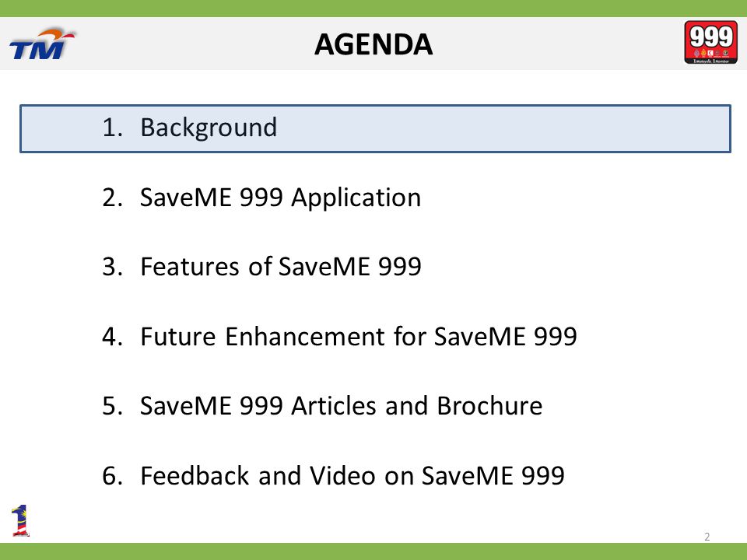
Task: Select 'SaveME 999 Application' agenda item
Action: pos(261,198)
